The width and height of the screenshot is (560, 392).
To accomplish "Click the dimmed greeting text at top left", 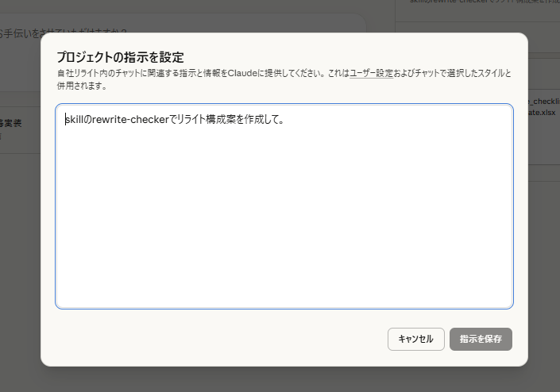I will pos(64,32).
